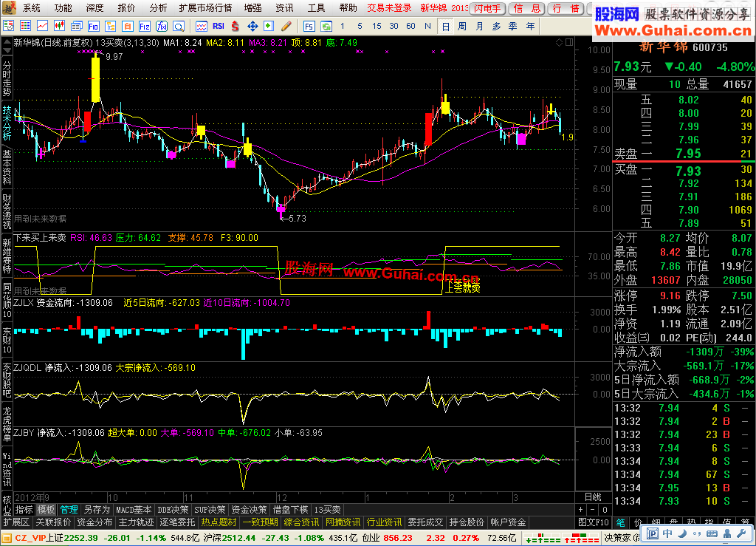
Task: Open the 报价 menu
Action: [x=126, y=7]
